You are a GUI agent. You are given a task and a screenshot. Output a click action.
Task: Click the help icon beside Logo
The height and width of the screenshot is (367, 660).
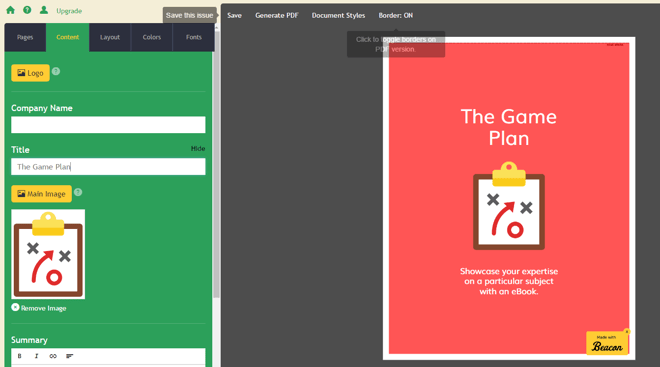pyautogui.click(x=56, y=71)
